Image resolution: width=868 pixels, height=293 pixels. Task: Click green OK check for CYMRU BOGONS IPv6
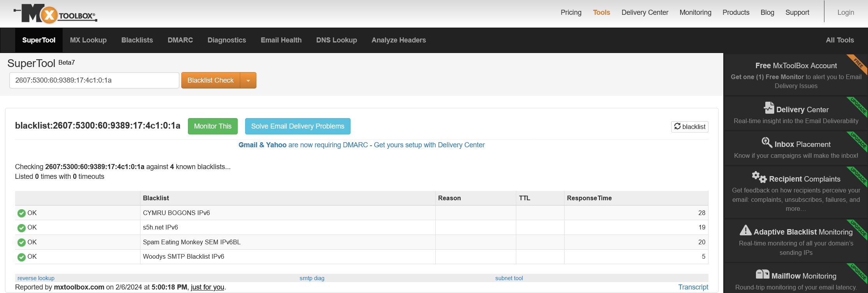coord(21,213)
